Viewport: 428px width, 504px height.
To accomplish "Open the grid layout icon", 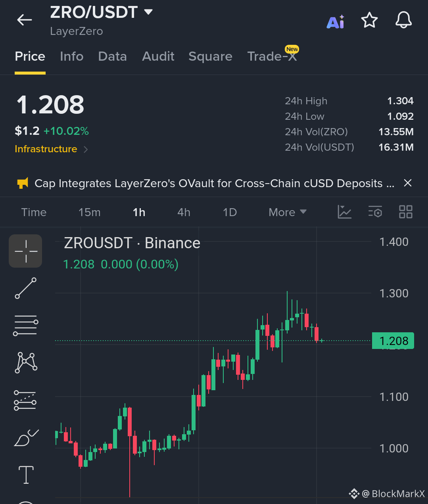I will coord(406,212).
